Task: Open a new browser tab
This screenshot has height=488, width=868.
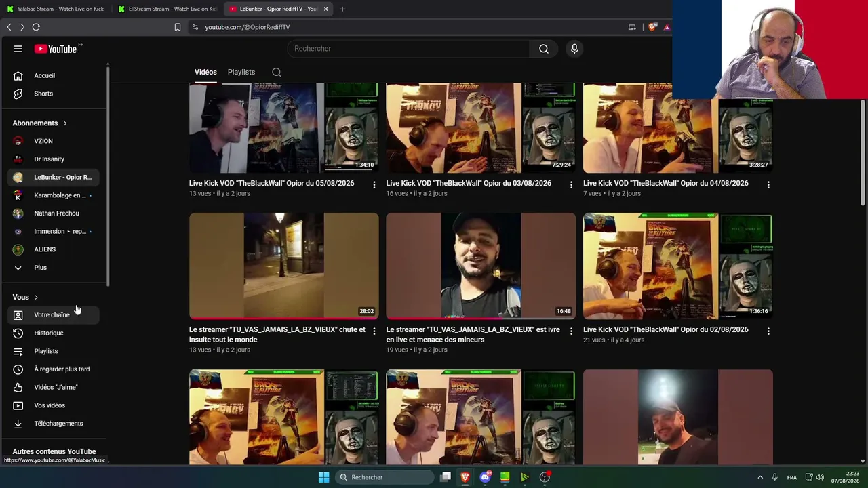Action: coord(342,9)
